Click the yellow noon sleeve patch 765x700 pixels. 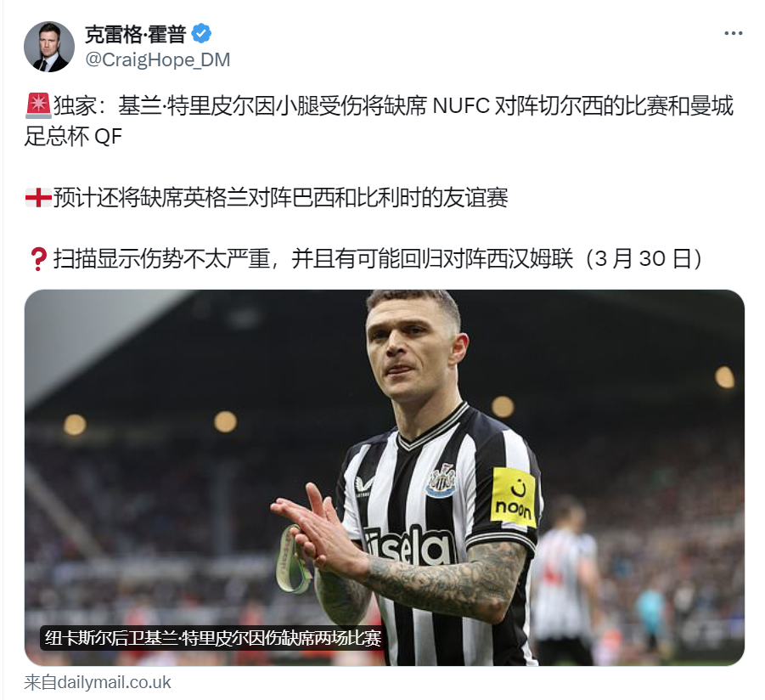point(513,498)
